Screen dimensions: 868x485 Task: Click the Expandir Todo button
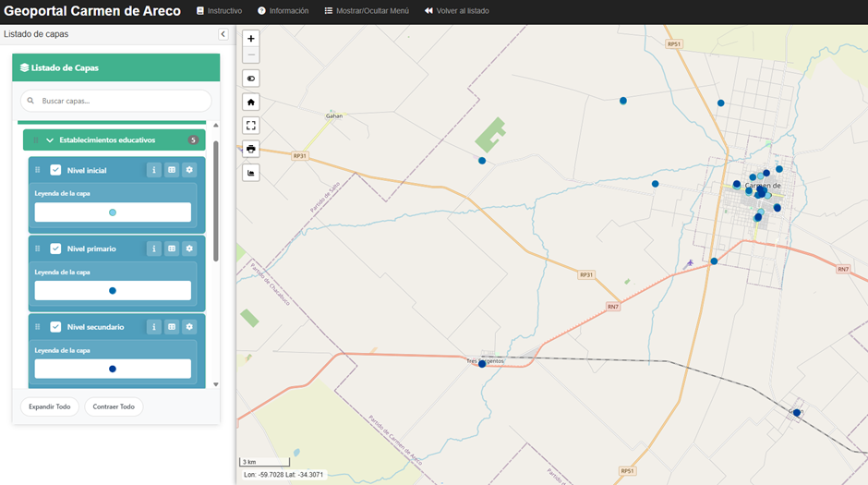(50, 406)
